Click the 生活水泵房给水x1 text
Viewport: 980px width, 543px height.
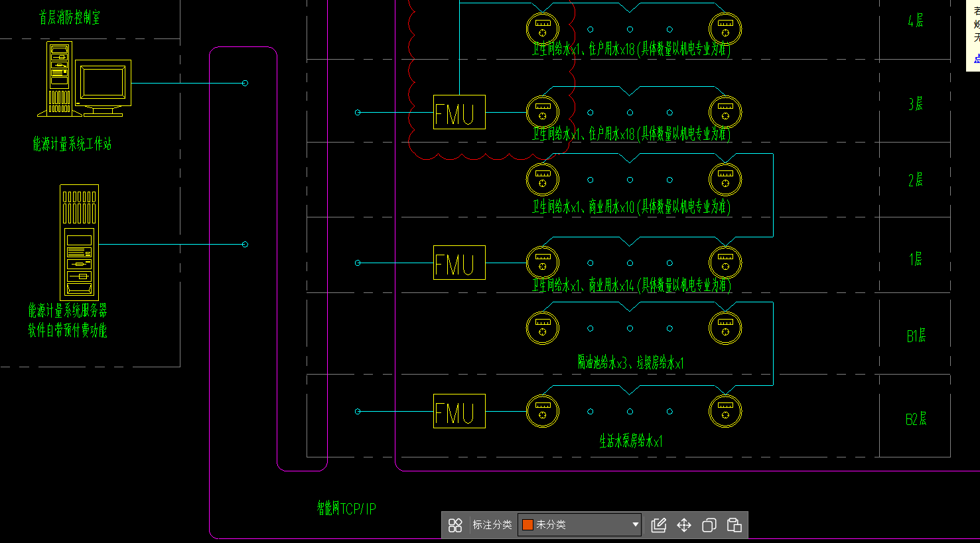click(631, 441)
